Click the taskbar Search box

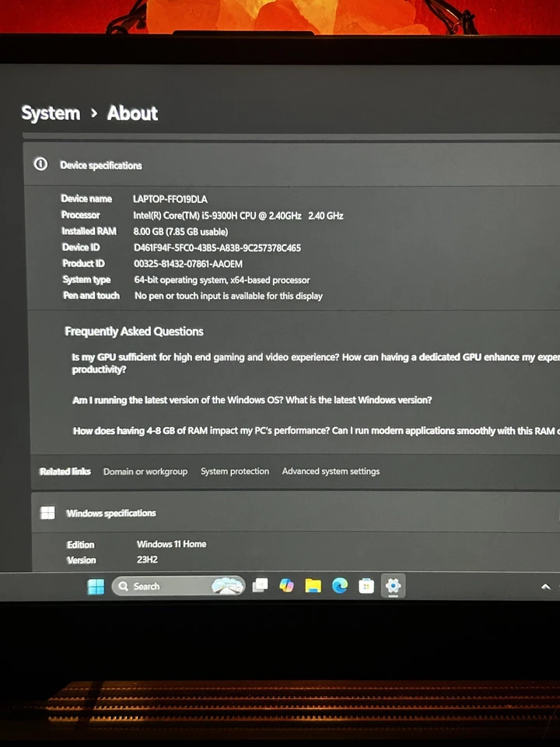point(179,586)
